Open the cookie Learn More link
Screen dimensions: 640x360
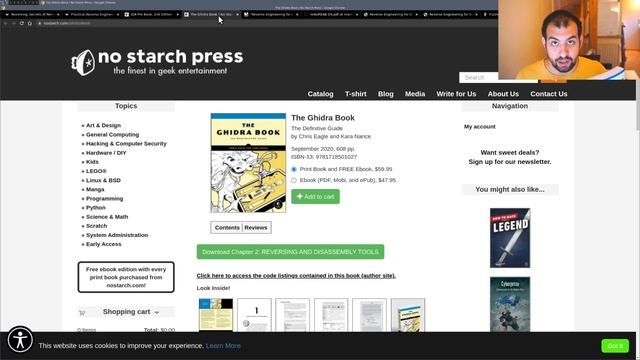pyautogui.click(x=223, y=346)
